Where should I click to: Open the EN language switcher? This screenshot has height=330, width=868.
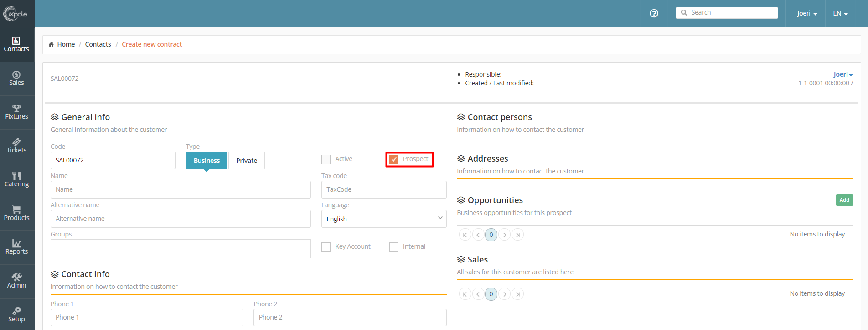[x=840, y=13]
